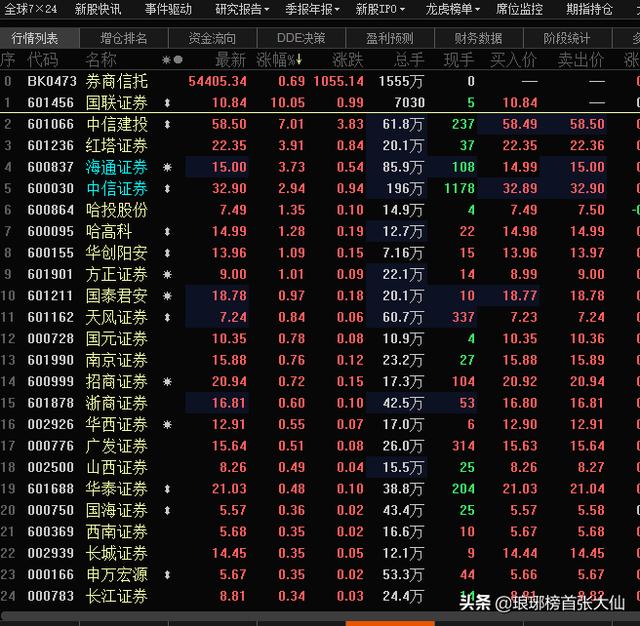Click the star icon beside 方正证券

(167, 274)
